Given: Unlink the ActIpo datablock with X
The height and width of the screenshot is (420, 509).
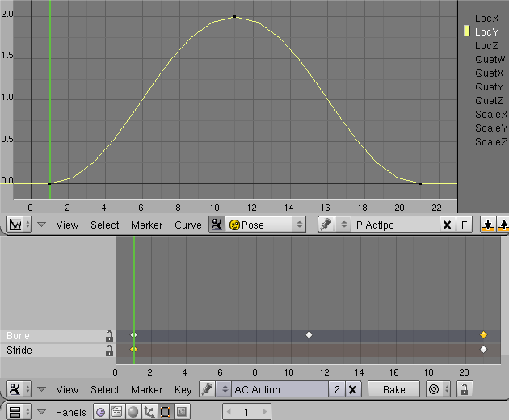Looking at the screenshot, I should pos(448,225).
